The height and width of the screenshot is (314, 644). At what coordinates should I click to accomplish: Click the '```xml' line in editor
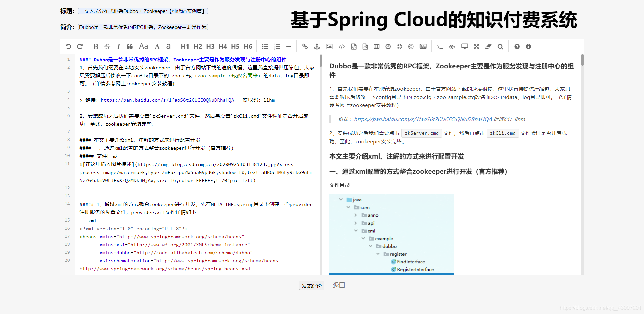88,221
